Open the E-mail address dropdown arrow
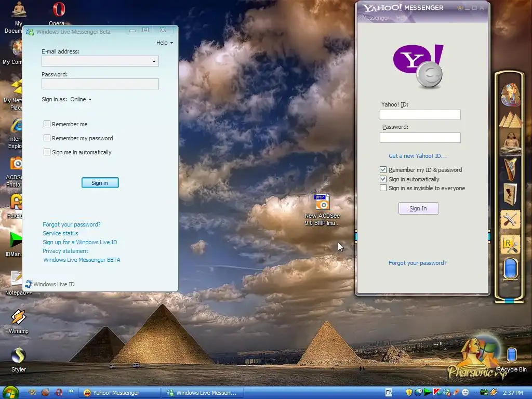The width and height of the screenshot is (532, 399). click(154, 61)
